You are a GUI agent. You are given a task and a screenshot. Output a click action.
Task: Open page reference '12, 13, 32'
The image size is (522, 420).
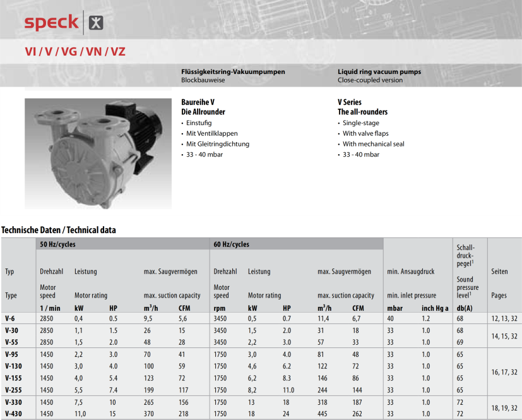click(505, 318)
